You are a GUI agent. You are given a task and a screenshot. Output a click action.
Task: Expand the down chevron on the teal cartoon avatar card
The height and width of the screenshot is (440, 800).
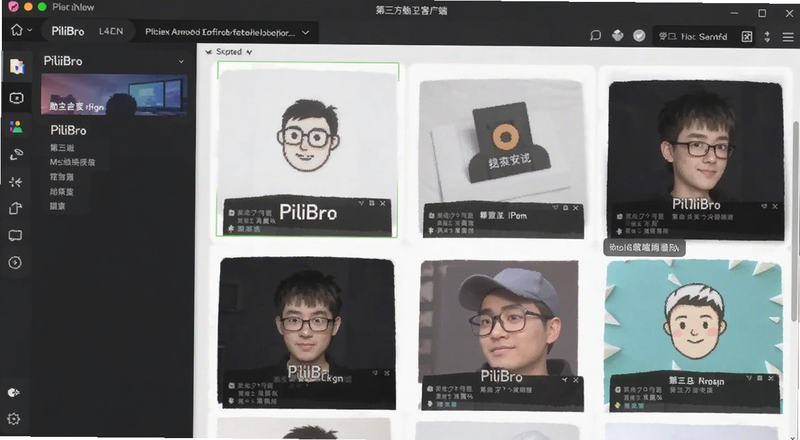(x=748, y=378)
